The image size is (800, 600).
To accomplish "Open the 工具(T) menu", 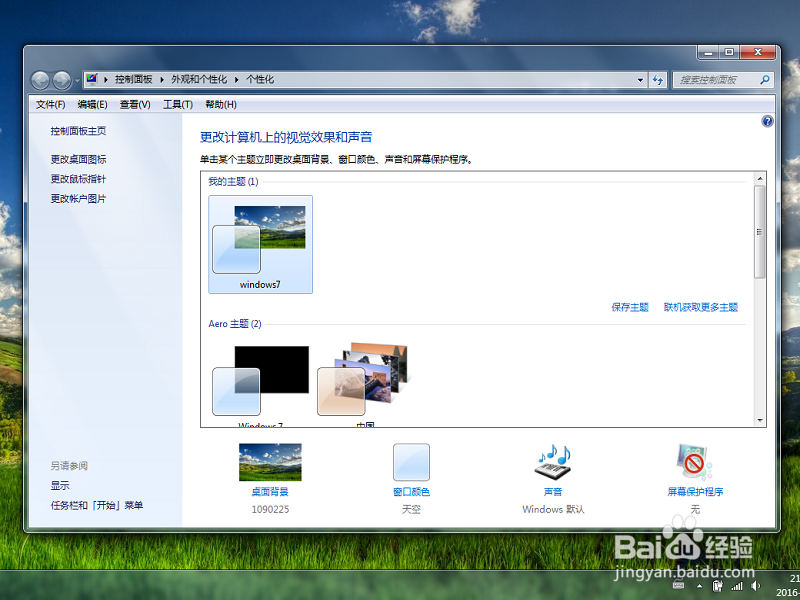I will [178, 105].
